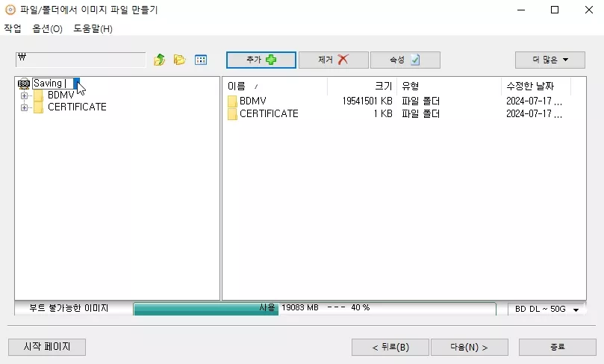Go back with 뒤로(B) button
604x364 pixels.
pyautogui.click(x=390, y=347)
